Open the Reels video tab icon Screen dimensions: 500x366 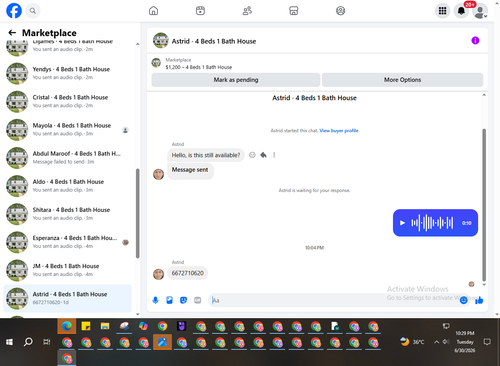[200, 11]
